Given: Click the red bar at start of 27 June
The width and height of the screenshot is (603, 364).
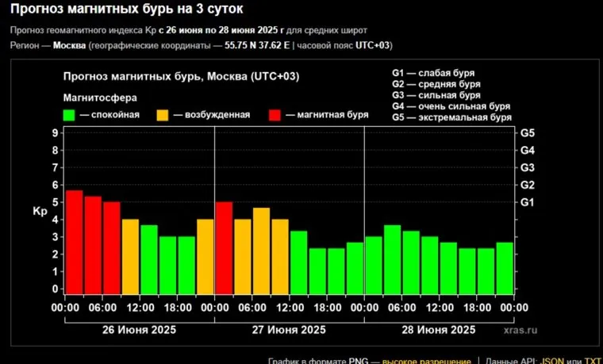Looking at the screenshot, I should pos(224,247).
